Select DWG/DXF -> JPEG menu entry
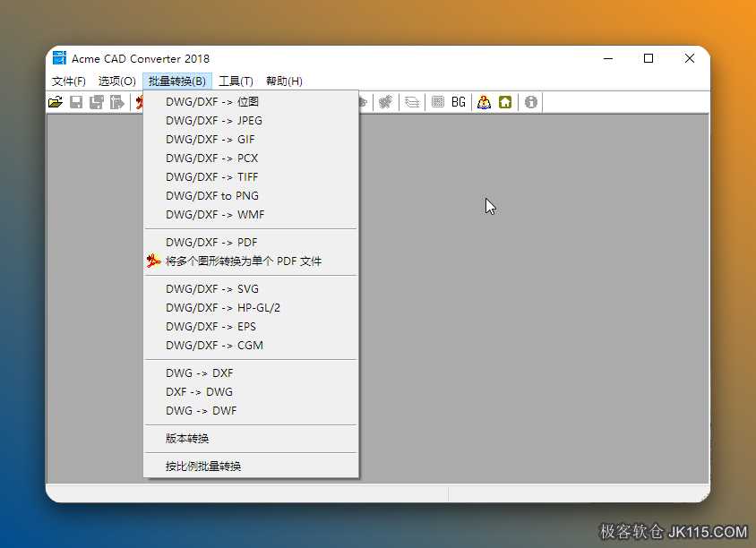The width and height of the screenshot is (756, 548). point(251,121)
